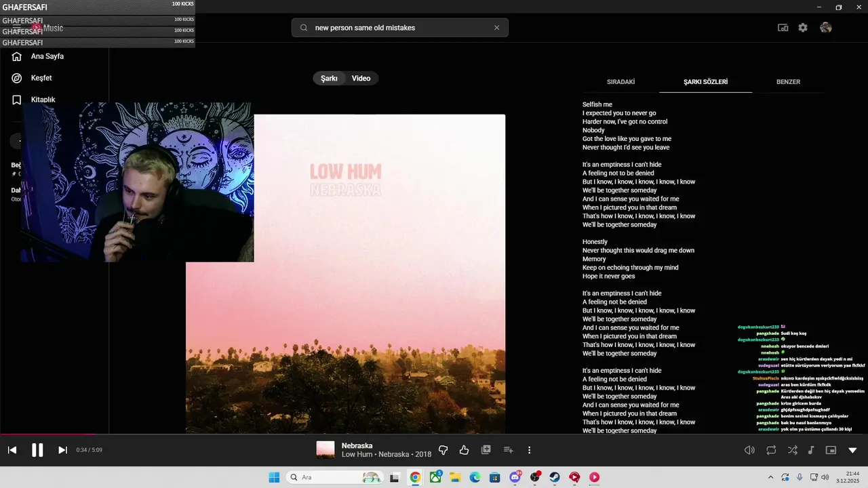Click the Nebraska album thumbnail in player bar

(x=325, y=450)
